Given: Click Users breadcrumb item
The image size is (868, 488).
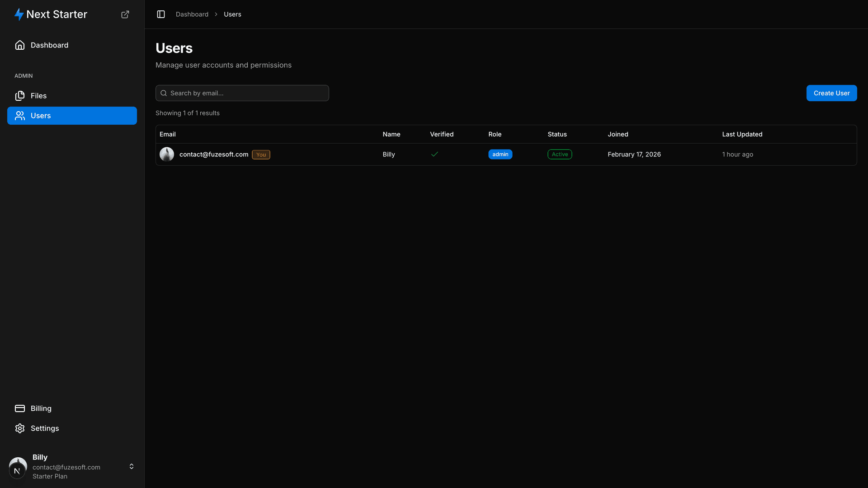Looking at the screenshot, I should pos(232,14).
